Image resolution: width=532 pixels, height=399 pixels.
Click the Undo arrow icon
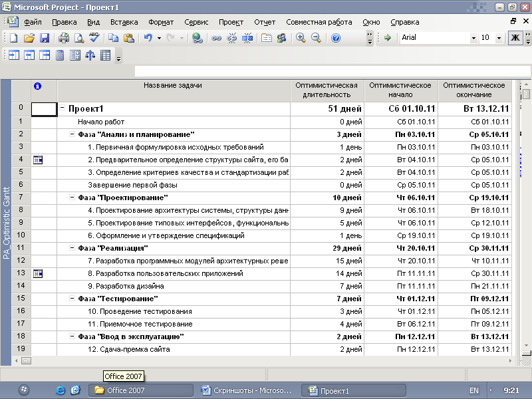pos(148,38)
